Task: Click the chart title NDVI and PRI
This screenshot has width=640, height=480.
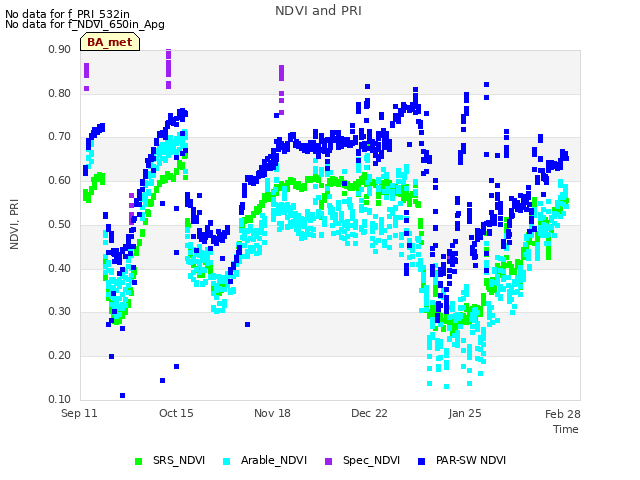Action: tap(318, 11)
